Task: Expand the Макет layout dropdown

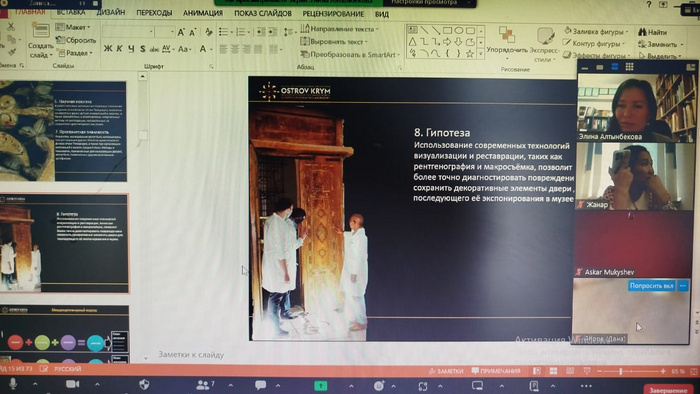Action: [x=73, y=27]
